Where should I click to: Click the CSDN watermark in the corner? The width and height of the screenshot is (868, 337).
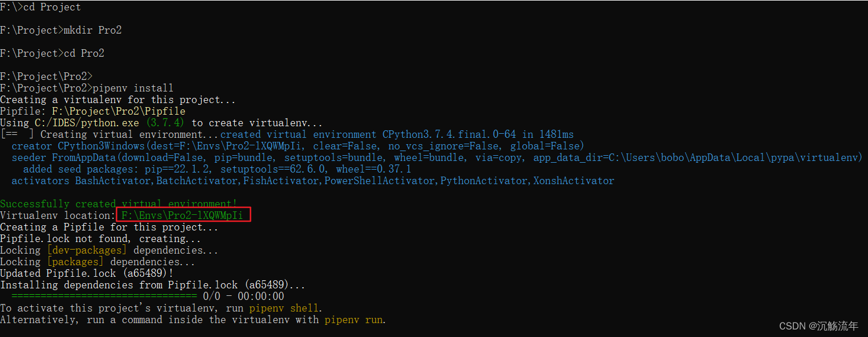click(x=818, y=326)
